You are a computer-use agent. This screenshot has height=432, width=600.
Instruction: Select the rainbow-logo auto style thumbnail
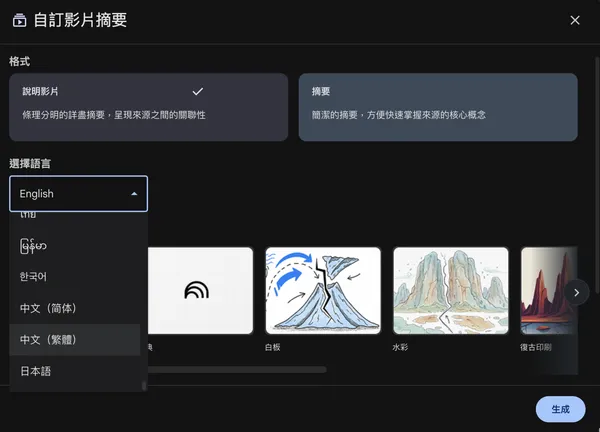(x=200, y=290)
